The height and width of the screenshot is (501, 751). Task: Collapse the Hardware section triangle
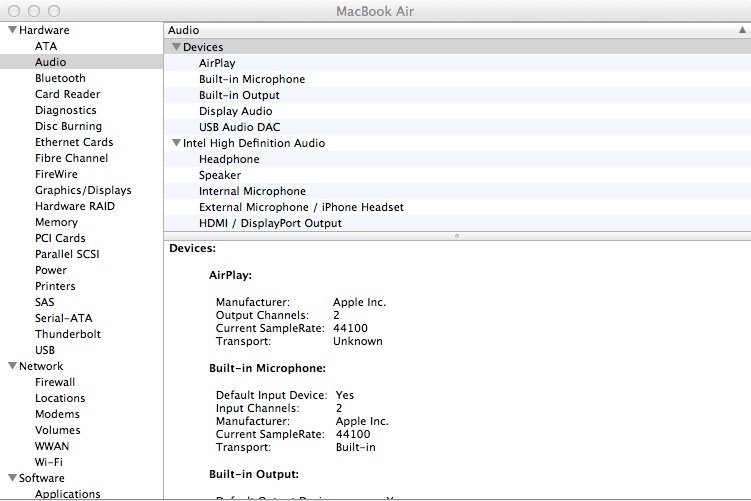[12, 30]
